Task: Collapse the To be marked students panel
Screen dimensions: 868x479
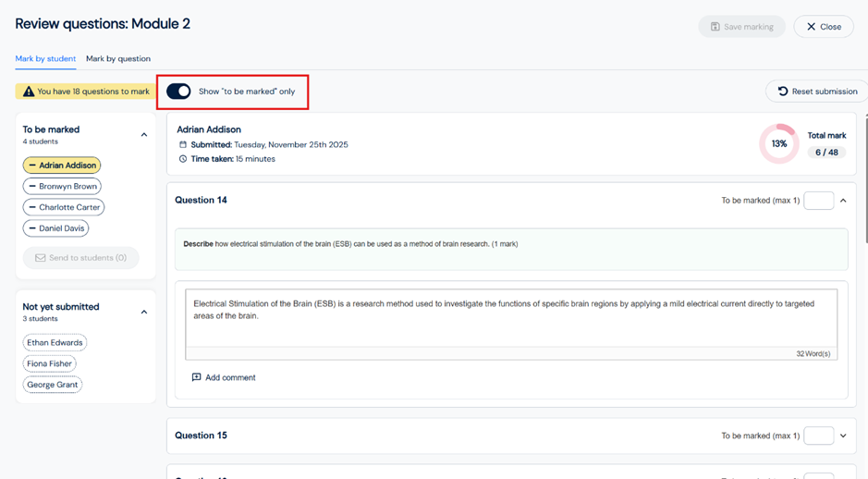Action: pyautogui.click(x=144, y=135)
